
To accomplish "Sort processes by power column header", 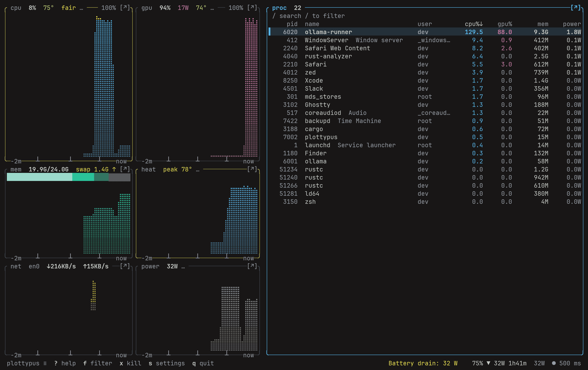I will click(x=572, y=24).
